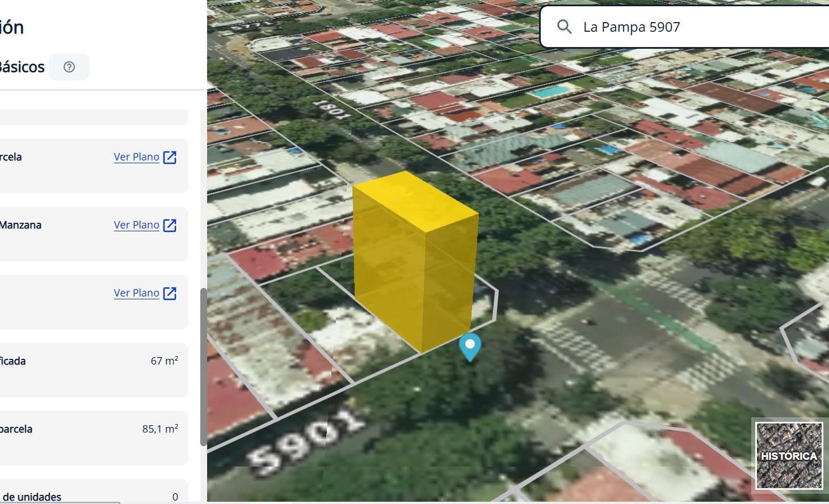This screenshot has width=829, height=504.
Task: Open external-link icon in Parcela row
Action: click(170, 157)
